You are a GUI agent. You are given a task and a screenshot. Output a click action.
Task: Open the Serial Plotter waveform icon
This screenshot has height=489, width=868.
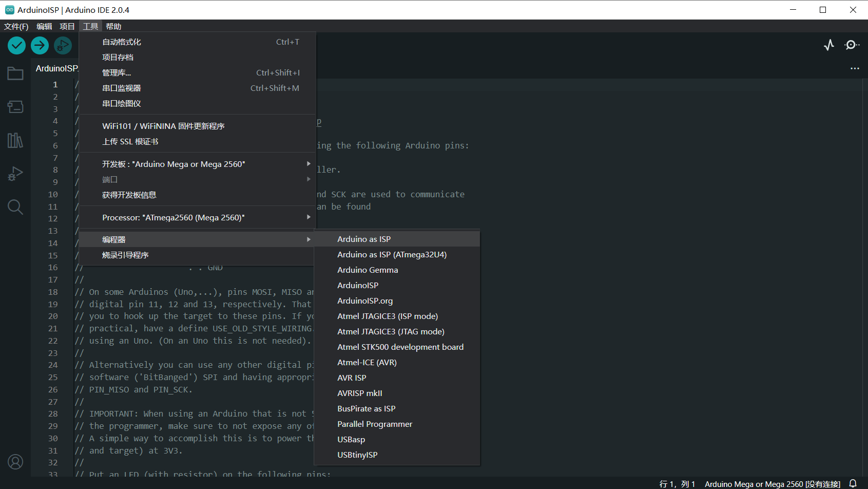coord(829,45)
